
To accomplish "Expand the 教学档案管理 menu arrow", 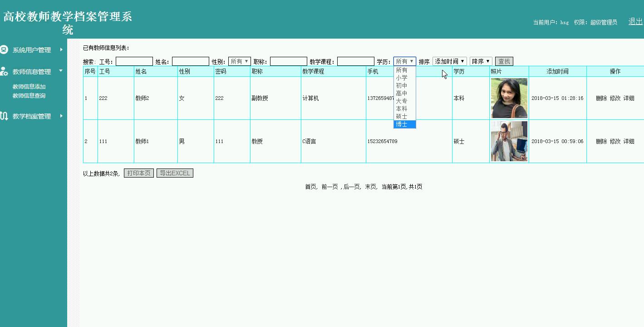I will (61, 116).
